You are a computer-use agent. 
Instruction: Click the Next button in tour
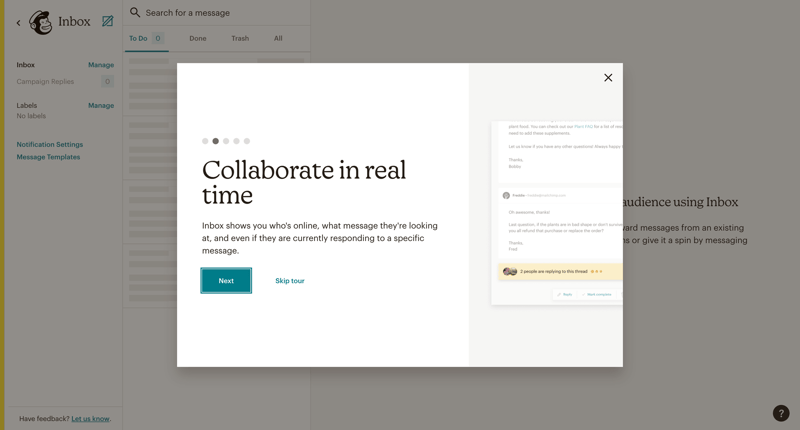pos(226,281)
